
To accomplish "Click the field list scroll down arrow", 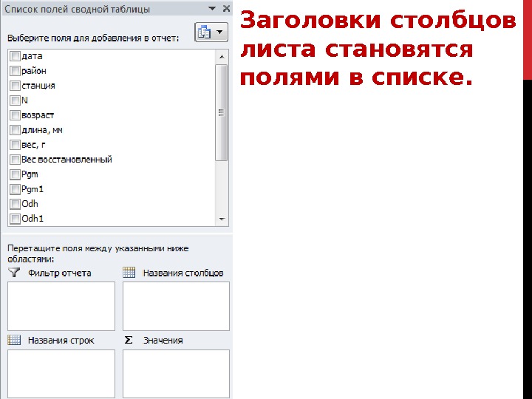I will click(222, 219).
